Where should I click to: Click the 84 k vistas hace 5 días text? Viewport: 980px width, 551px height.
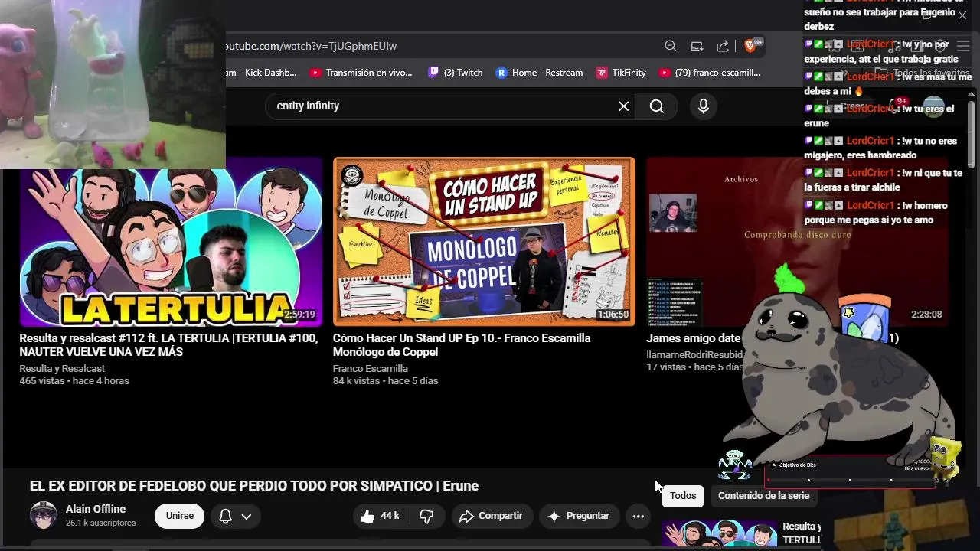click(385, 381)
